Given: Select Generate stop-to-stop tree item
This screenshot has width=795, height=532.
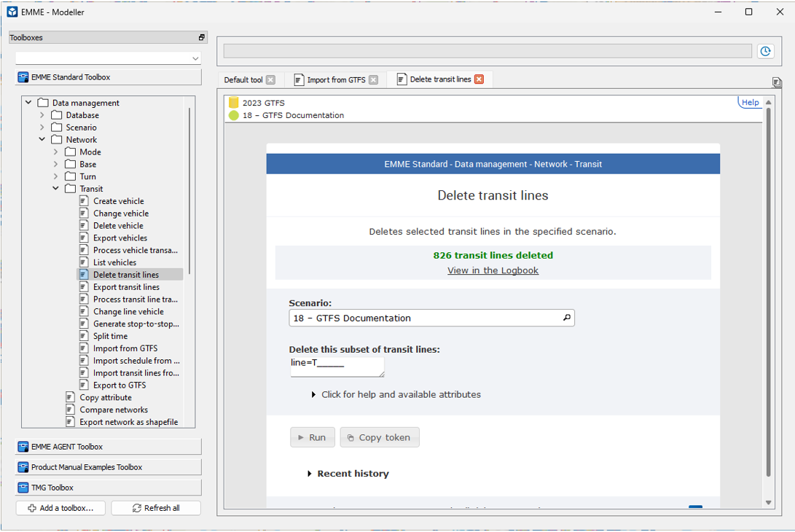Looking at the screenshot, I should tap(136, 324).
